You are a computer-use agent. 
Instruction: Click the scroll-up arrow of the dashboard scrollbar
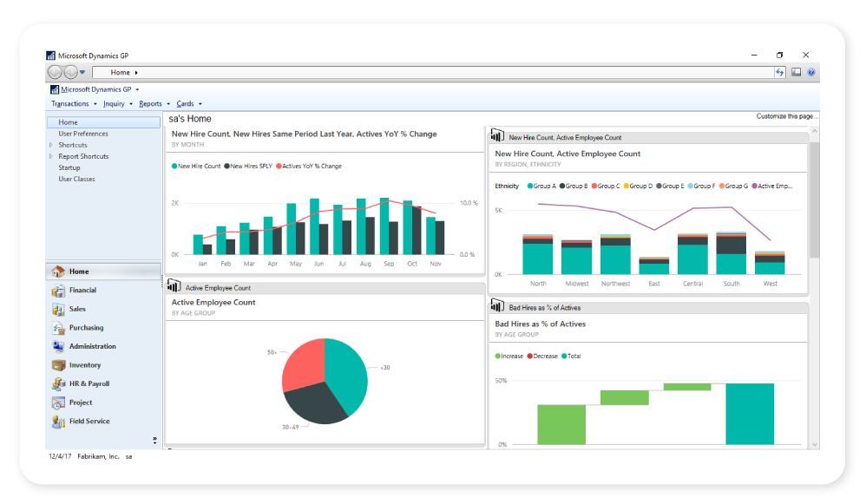[x=815, y=131]
